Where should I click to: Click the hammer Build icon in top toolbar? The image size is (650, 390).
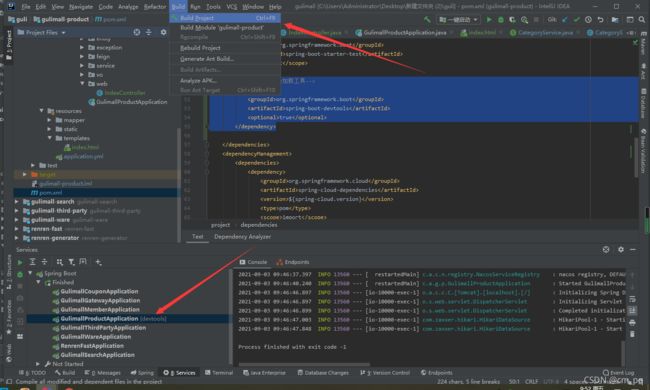[x=427, y=19]
